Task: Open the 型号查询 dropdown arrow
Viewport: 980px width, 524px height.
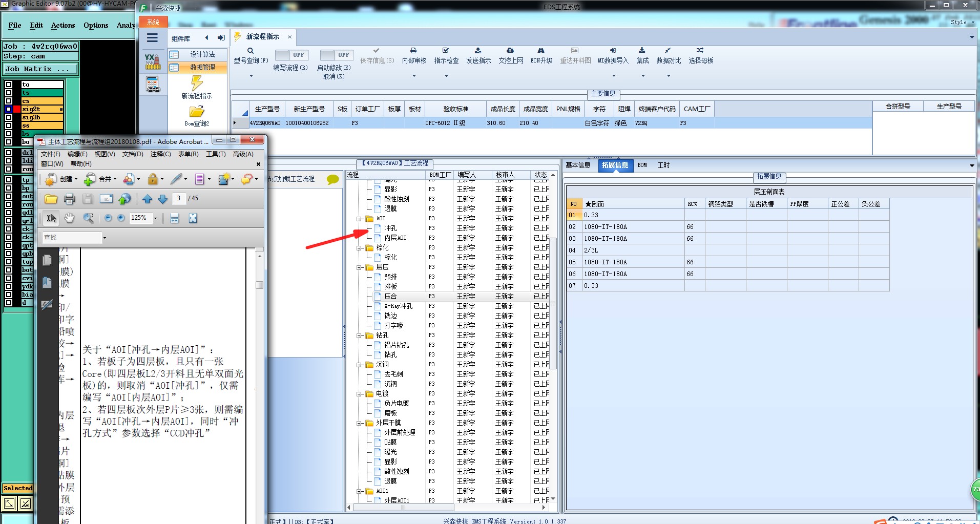Action: coord(251,76)
